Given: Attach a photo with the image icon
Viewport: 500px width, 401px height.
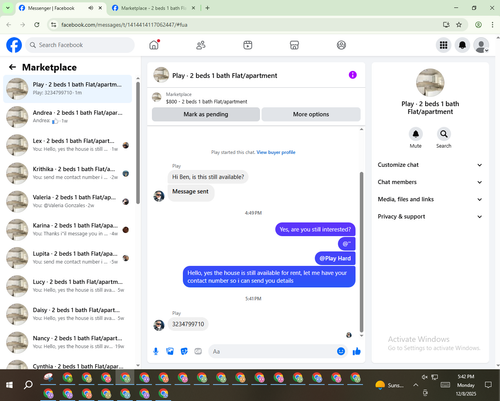Looking at the screenshot, I should coord(170,351).
